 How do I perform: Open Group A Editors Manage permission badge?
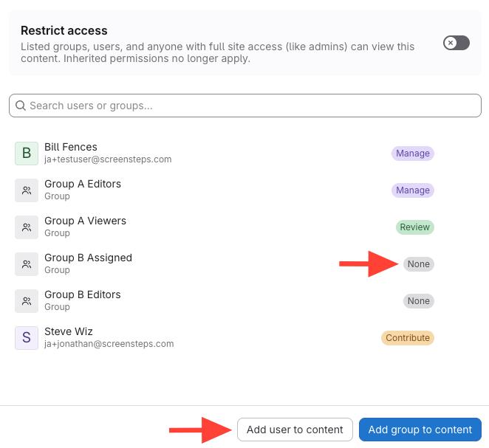click(x=412, y=190)
